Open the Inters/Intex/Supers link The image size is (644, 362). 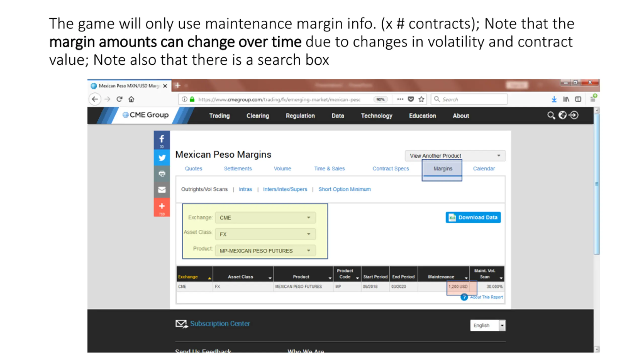tap(285, 189)
